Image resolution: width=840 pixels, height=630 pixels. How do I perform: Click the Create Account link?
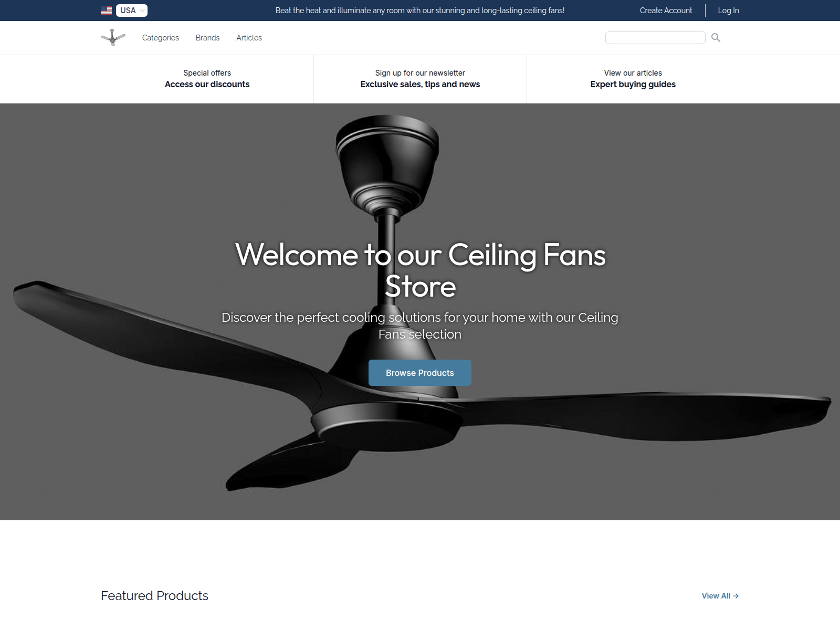tap(665, 10)
